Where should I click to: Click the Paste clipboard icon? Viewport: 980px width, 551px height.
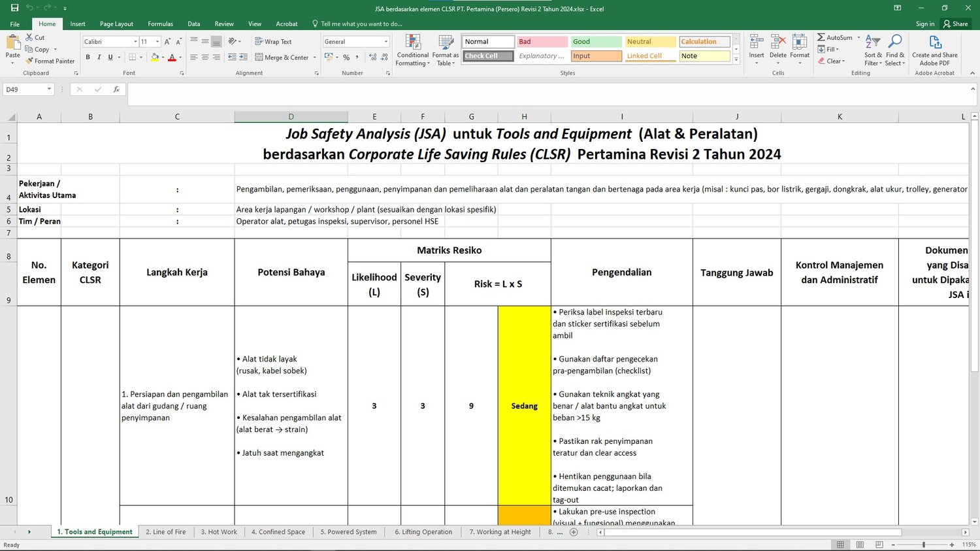pyautogui.click(x=12, y=43)
